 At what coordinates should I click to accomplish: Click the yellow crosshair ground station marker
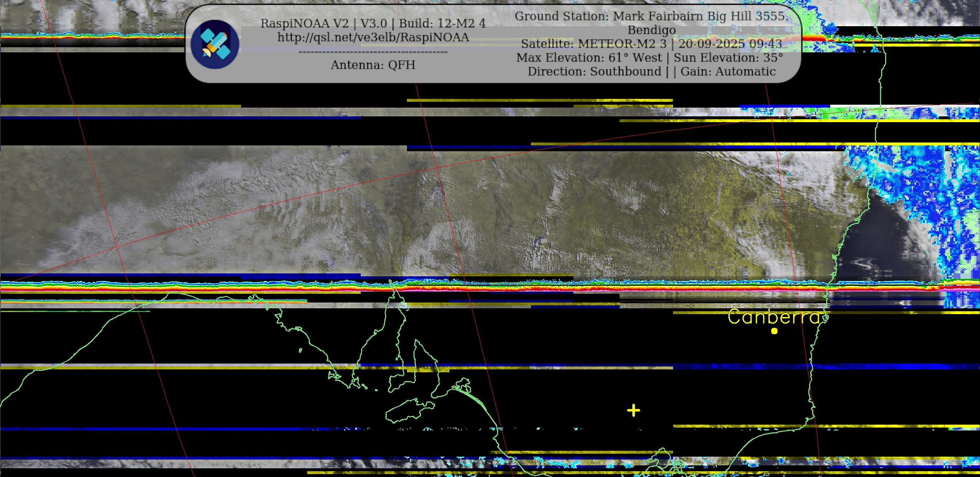[x=633, y=410]
